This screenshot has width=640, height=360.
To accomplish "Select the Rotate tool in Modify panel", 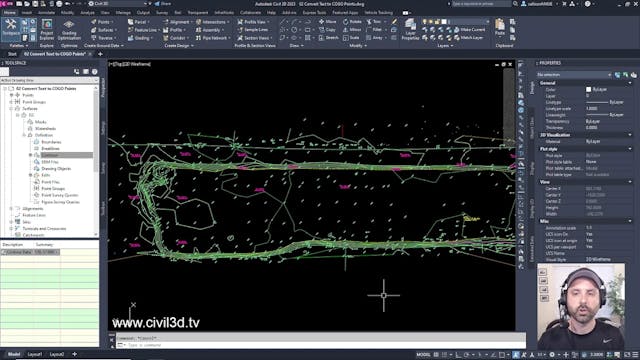I will tap(352, 22).
